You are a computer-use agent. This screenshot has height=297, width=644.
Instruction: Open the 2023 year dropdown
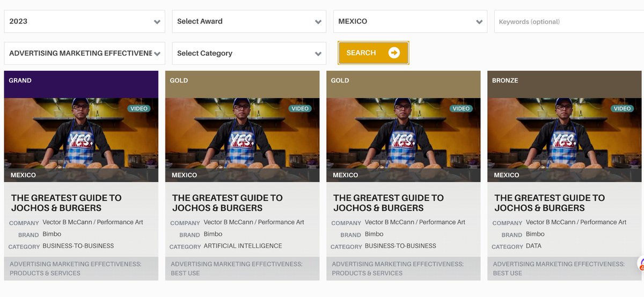point(84,21)
